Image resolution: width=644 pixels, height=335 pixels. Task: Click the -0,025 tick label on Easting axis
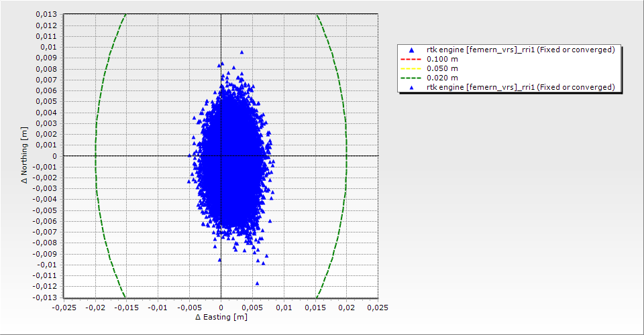(x=64, y=307)
